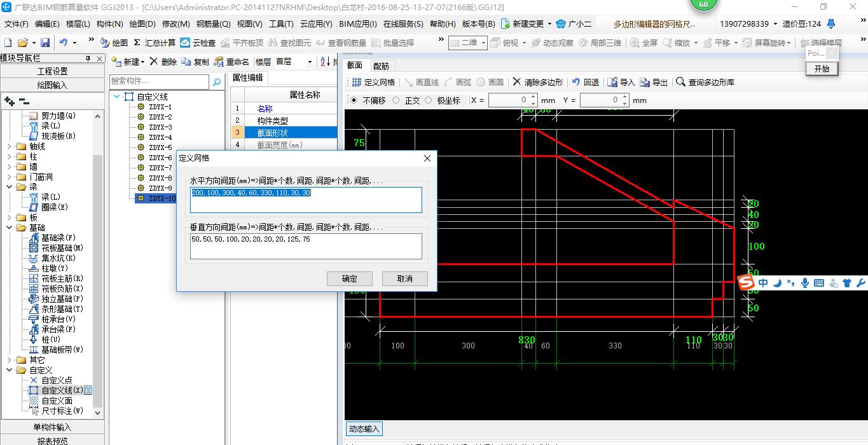Start 云检查 cloud check
Viewport: 868px width, 445px height.
pyautogui.click(x=198, y=43)
